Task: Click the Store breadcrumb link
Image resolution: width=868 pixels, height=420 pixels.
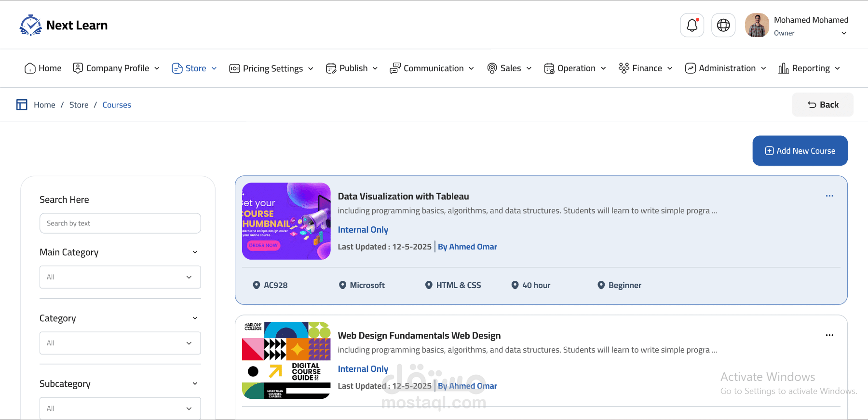Action: pos(79,105)
